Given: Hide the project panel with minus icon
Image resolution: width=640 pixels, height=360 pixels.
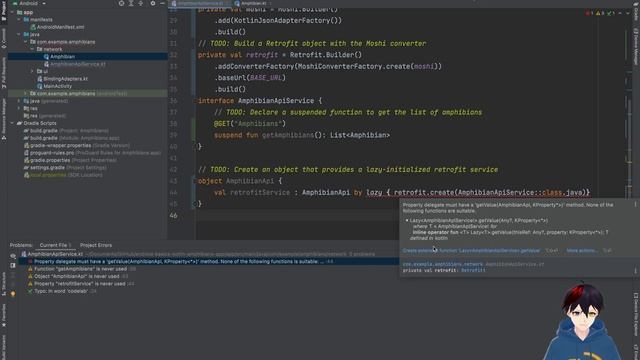Looking at the screenshot, I should tap(162, 3).
